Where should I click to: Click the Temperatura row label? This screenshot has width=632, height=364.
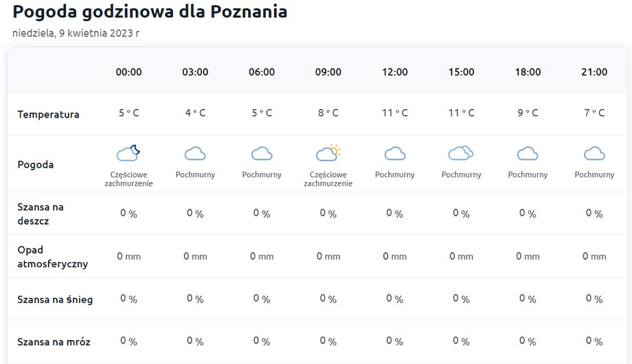coord(48,115)
